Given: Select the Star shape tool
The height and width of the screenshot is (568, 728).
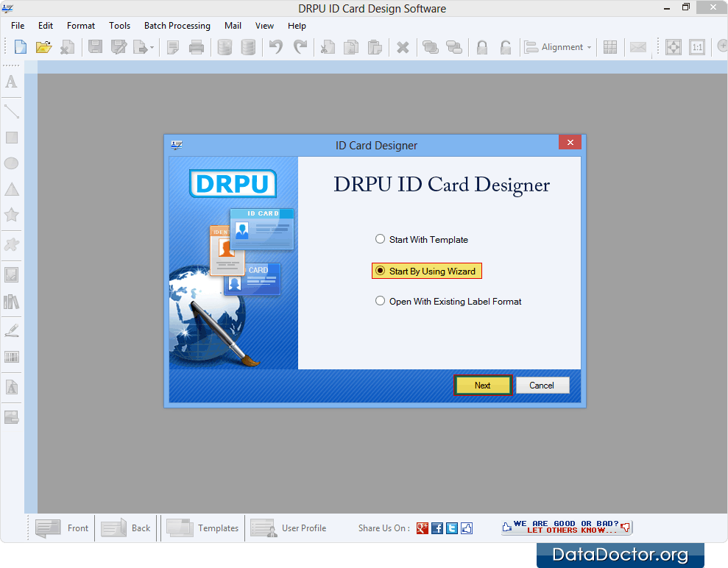Looking at the screenshot, I should point(12,214).
